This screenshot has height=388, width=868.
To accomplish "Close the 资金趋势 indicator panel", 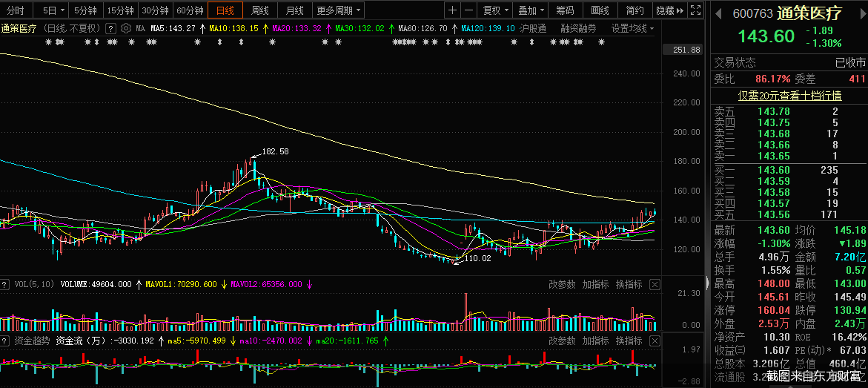I will [x=655, y=341].
